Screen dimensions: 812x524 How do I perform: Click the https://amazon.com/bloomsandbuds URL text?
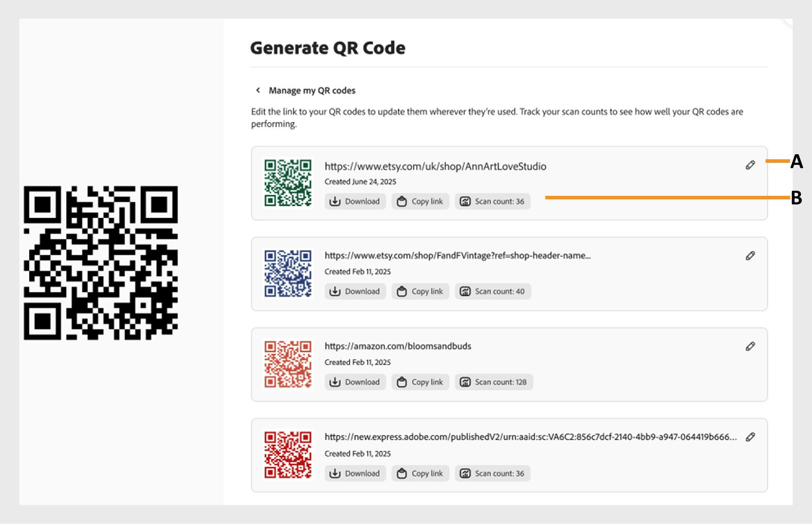click(398, 346)
